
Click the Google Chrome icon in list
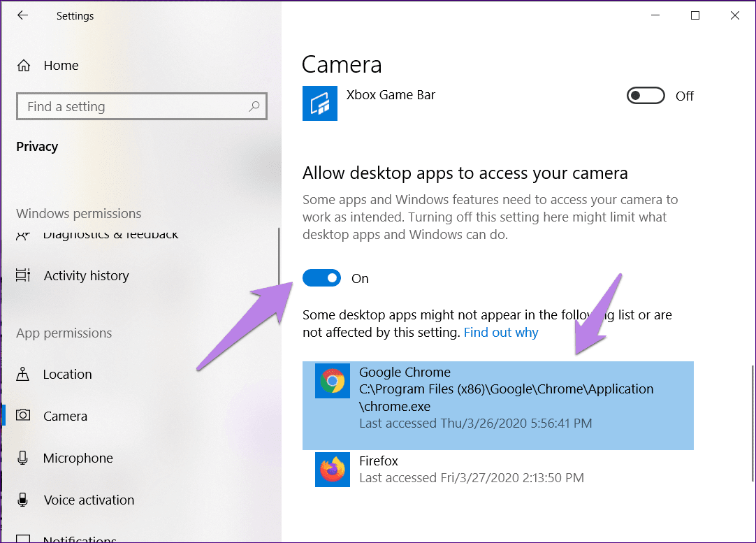[x=333, y=382]
